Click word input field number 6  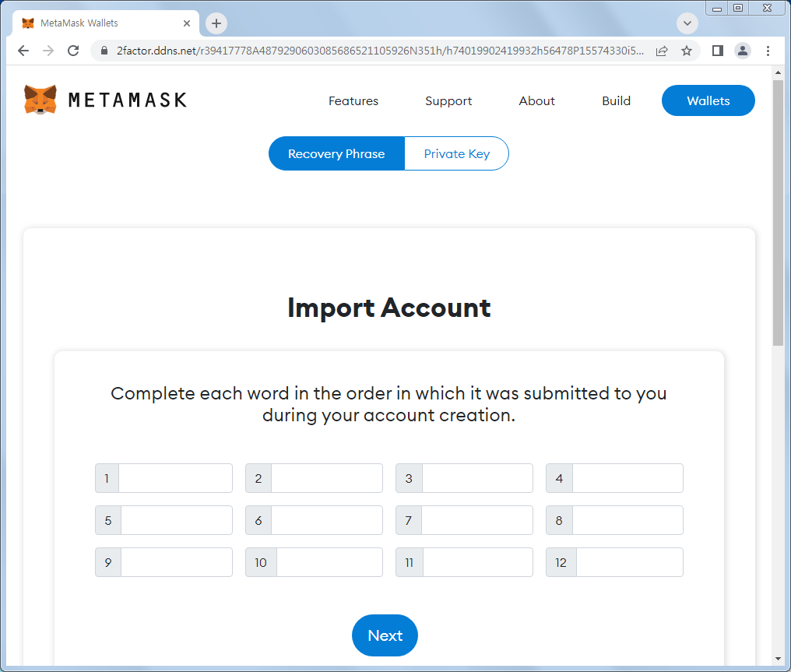pos(327,520)
